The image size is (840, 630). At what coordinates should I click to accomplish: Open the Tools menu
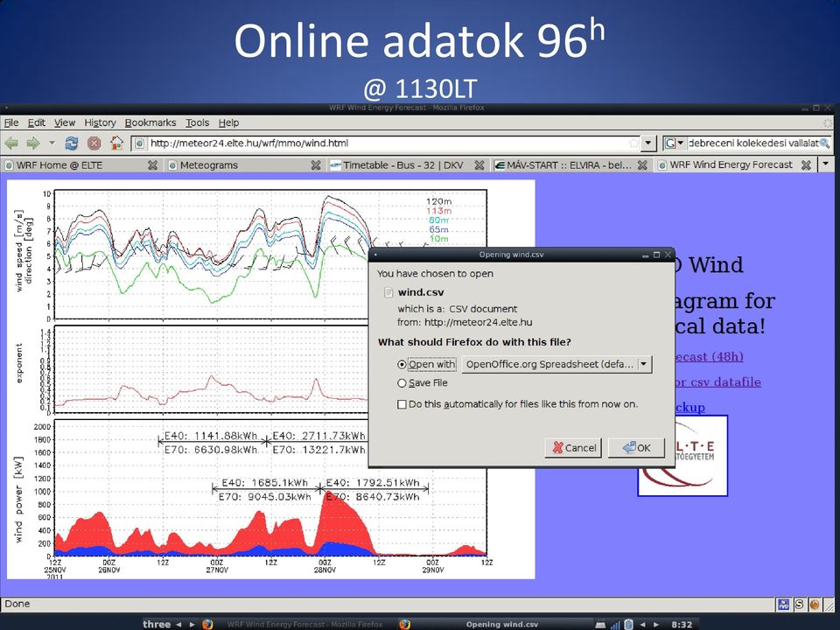pos(197,122)
